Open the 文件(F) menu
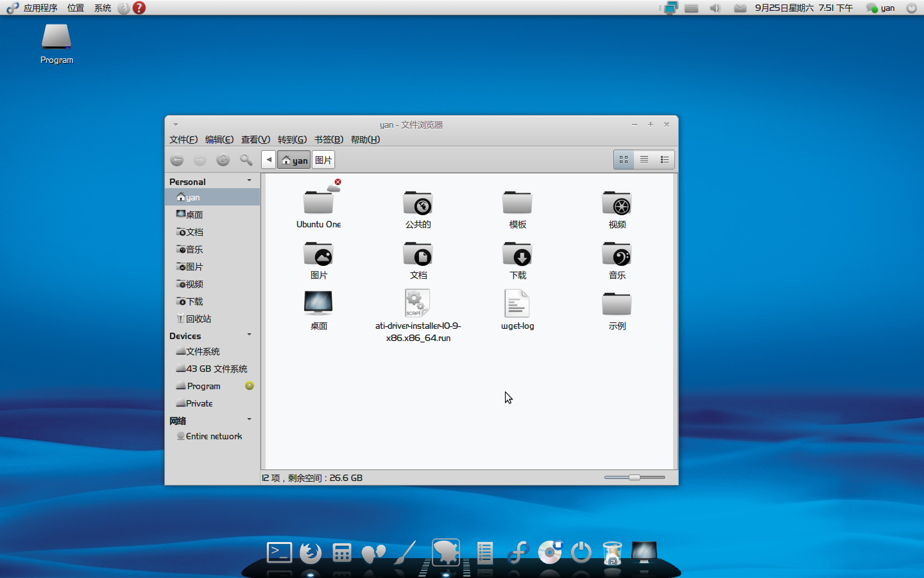This screenshot has width=924, height=578. [x=184, y=139]
